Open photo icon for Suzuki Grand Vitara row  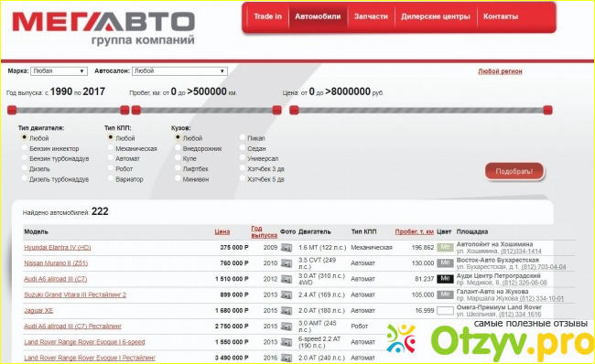coord(287,294)
